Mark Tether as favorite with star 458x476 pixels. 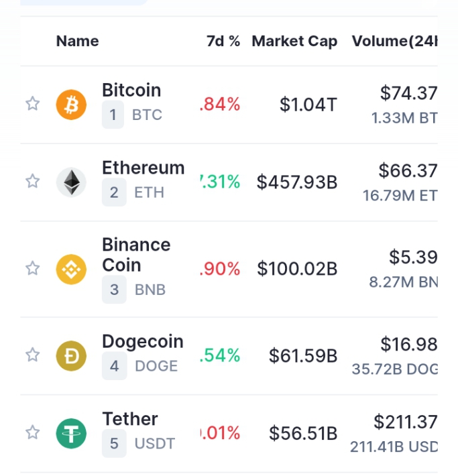tap(32, 432)
